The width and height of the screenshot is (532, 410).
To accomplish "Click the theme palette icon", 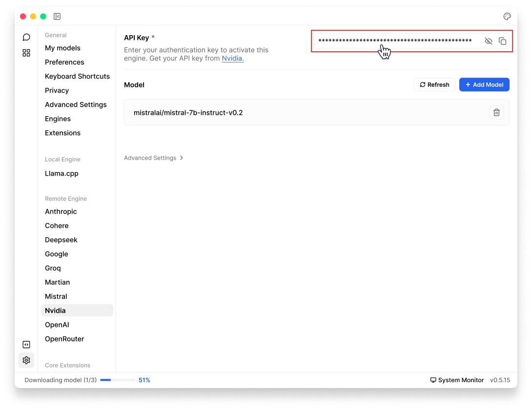I will click(507, 17).
